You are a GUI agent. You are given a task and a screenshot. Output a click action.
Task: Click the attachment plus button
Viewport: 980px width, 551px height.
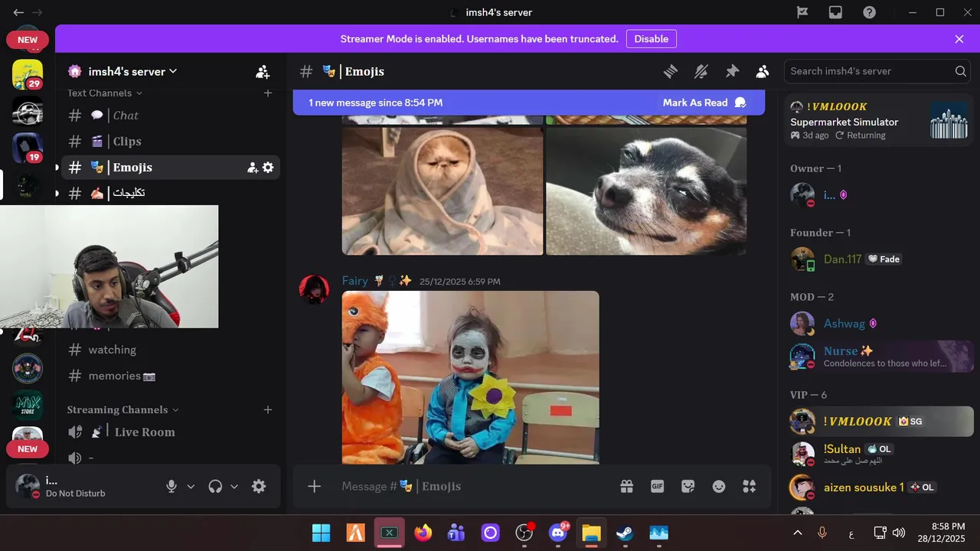(x=314, y=487)
